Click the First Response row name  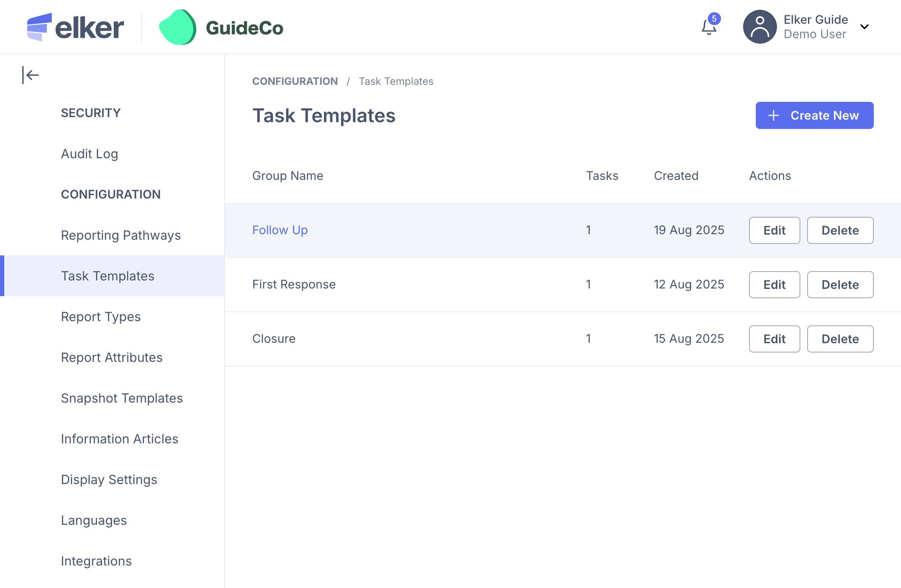pyautogui.click(x=293, y=284)
